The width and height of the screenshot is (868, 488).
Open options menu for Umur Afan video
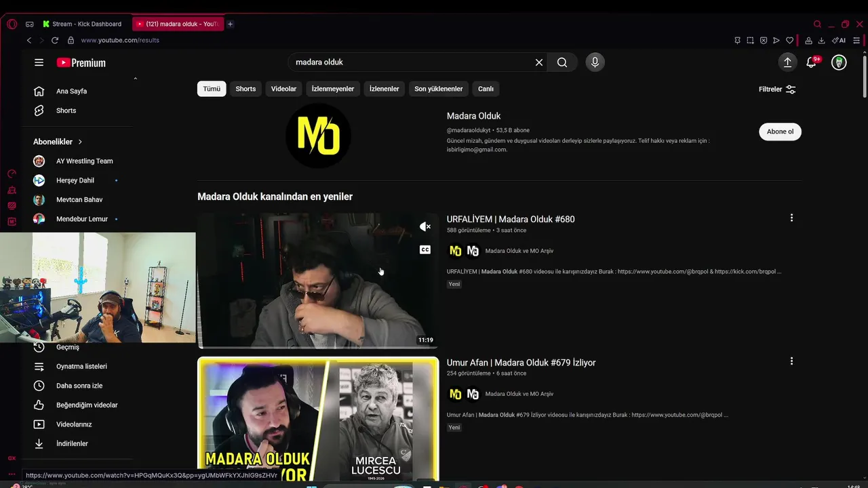point(791,361)
